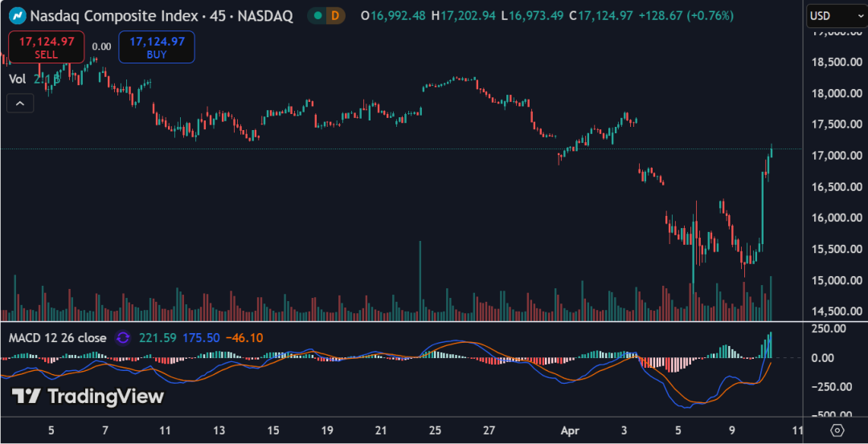Click the high value H17,202.94
The width and height of the screenshot is (868, 444).
tap(464, 15)
